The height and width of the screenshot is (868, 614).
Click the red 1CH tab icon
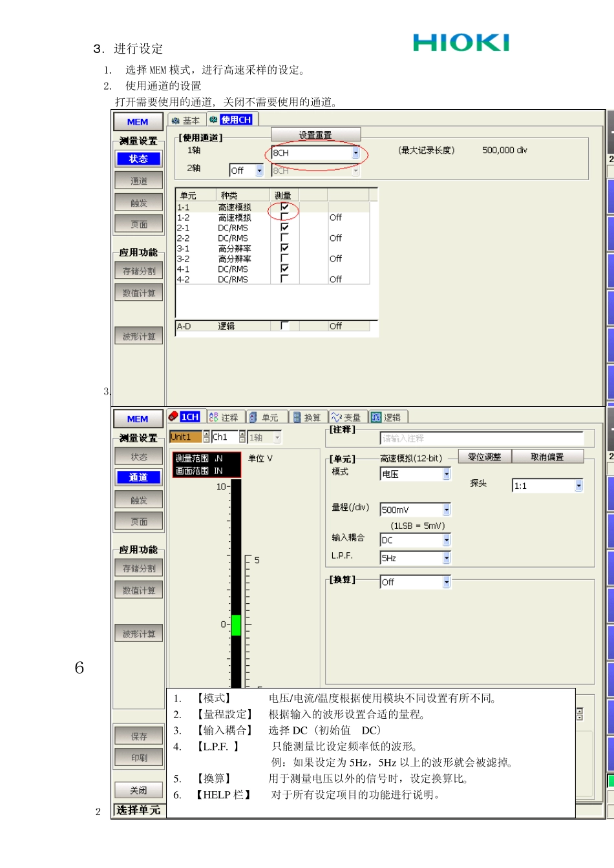point(173,417)
